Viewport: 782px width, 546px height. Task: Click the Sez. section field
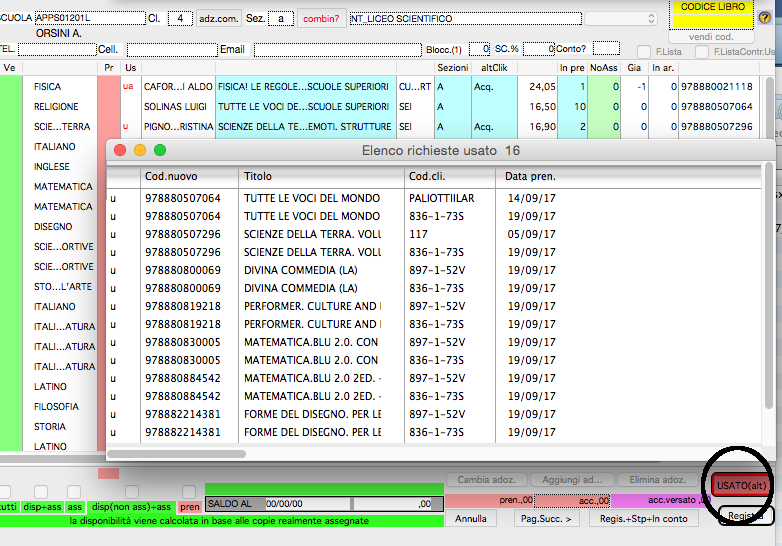[281, 18]
